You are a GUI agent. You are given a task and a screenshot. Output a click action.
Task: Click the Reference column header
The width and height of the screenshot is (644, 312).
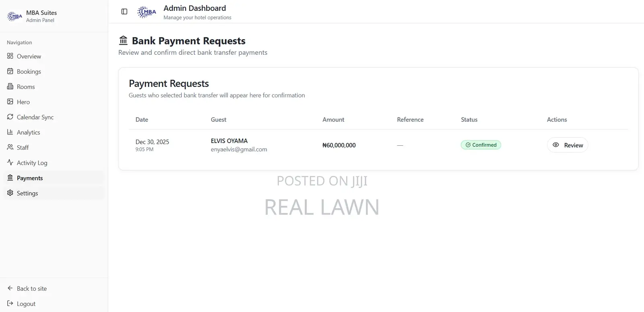coord(410,120)
